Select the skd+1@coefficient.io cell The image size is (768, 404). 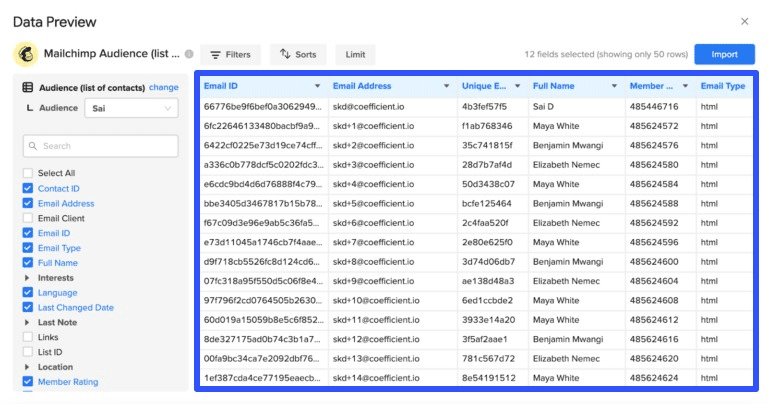393,126
